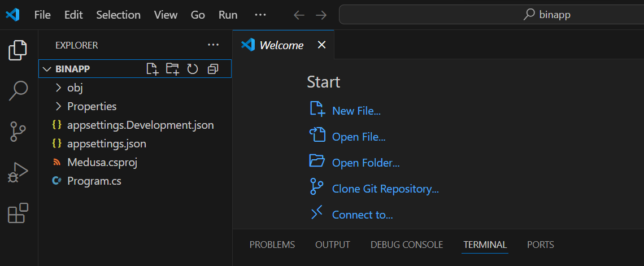Select the obj folder label
This screenshot has width=644, height=266.
[x=75, y=88]
